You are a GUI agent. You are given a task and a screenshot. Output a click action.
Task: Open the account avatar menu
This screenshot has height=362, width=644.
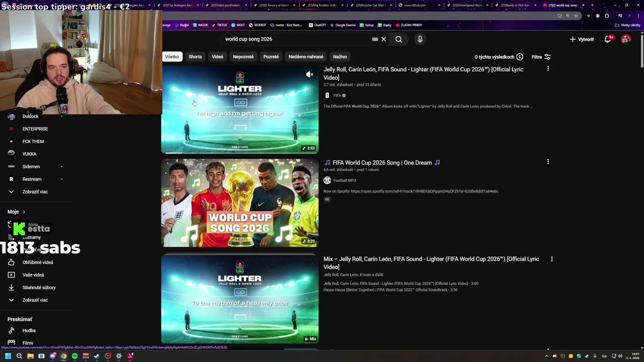(626, 39)
